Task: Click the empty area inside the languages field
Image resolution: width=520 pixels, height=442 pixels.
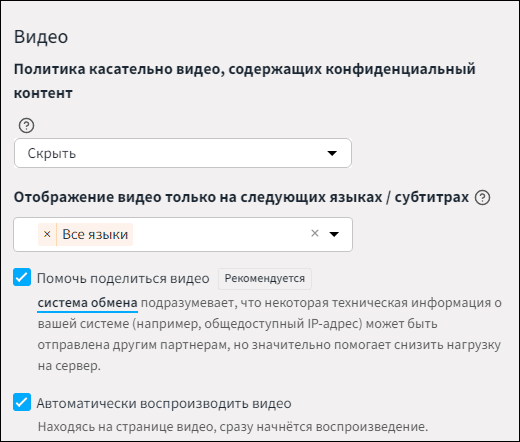Action: pyautogui.click(x=220, y=234)
